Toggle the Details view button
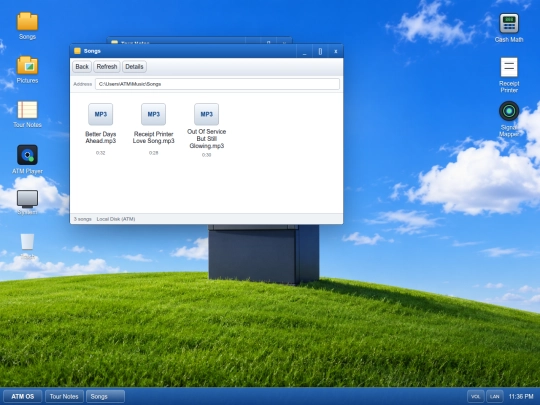The image size is (540, 405). [x=134, y=66]
